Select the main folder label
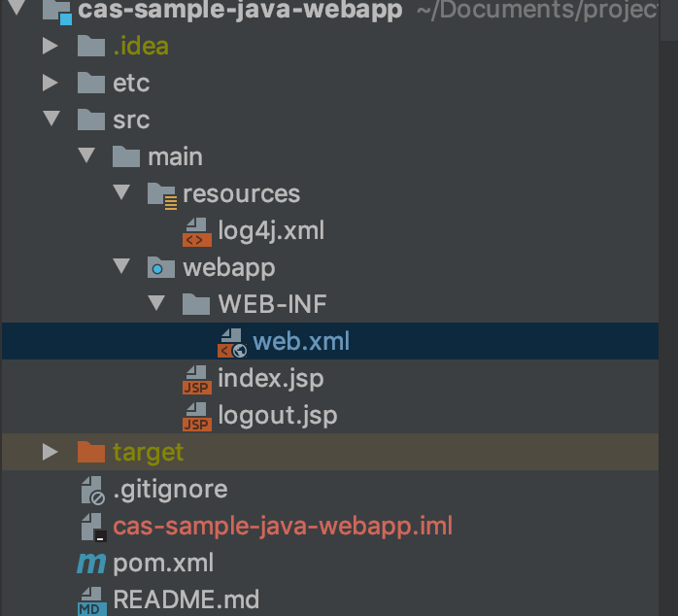Screen dimensions: 678x616 (x=175, y=157)
